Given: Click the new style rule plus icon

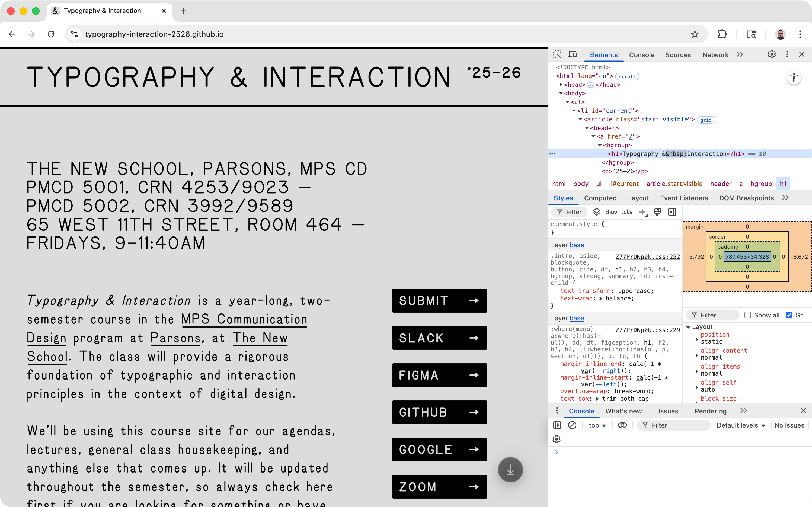Looking at the screenshot, I should tap(642, 212).
